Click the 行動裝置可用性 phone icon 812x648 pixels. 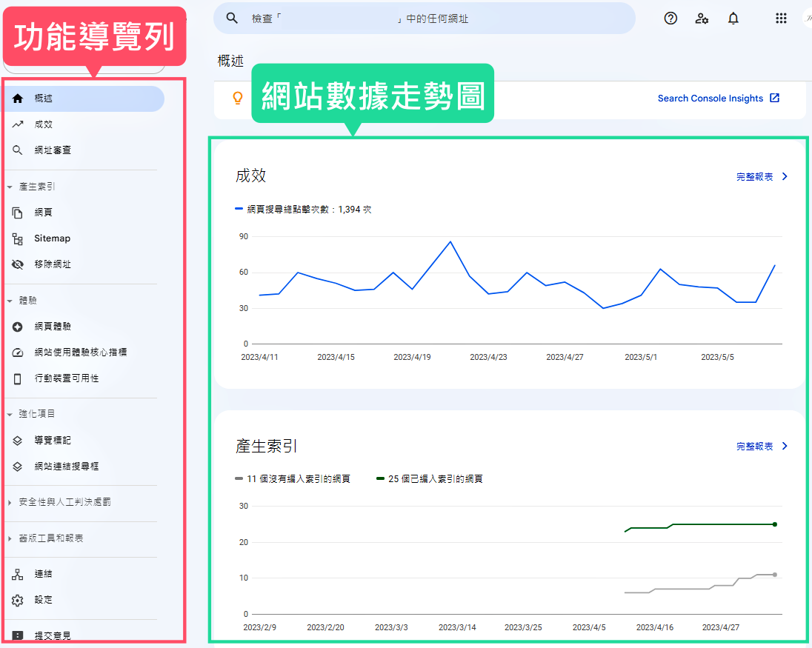pos(18,378)
